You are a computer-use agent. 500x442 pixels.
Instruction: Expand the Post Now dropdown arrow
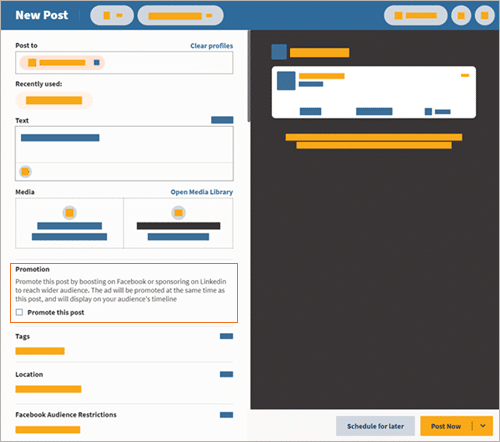[483, 426]
